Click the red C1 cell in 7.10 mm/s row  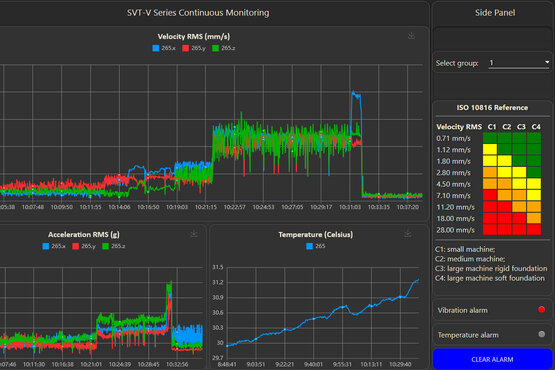coord(490,195)
